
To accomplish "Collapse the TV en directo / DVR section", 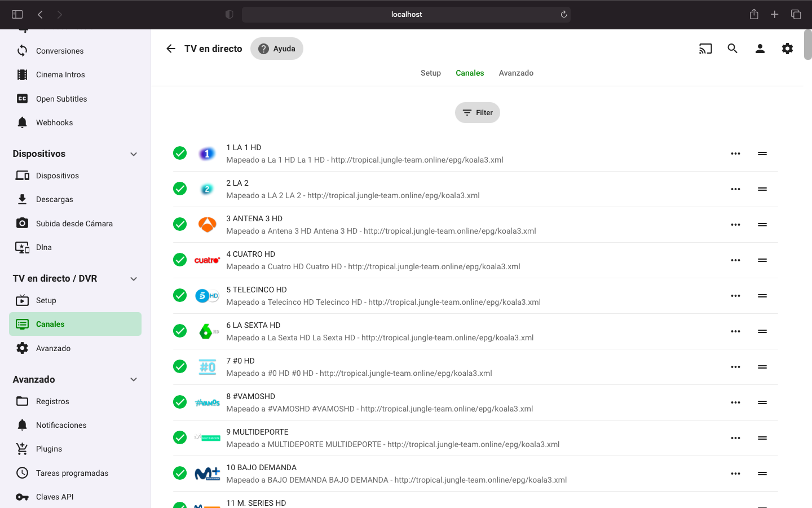I will (x=134, y=279).
